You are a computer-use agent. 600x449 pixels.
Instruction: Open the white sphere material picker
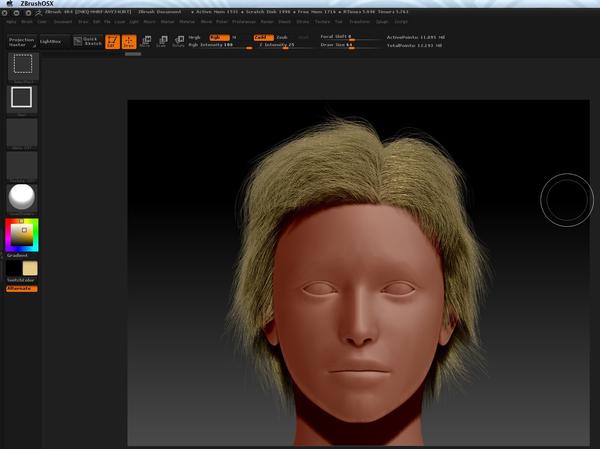pyautogui.click(x=22, y=196)
